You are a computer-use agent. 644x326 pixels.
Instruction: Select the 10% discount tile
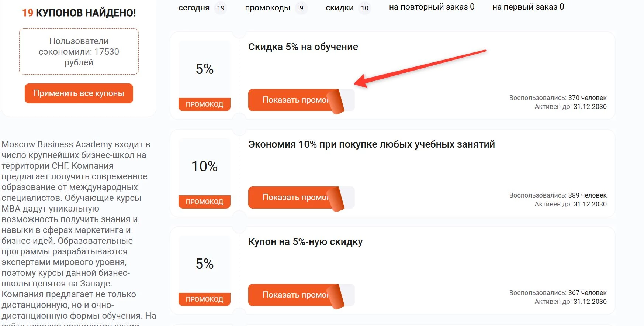coord(204,167)
